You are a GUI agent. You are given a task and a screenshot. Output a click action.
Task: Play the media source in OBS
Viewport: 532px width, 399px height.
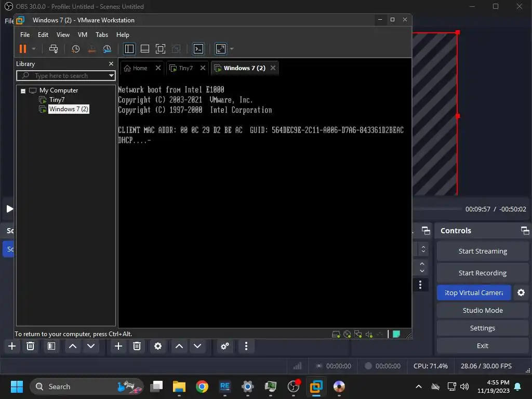pyautogui.click(x=9, y=209)
